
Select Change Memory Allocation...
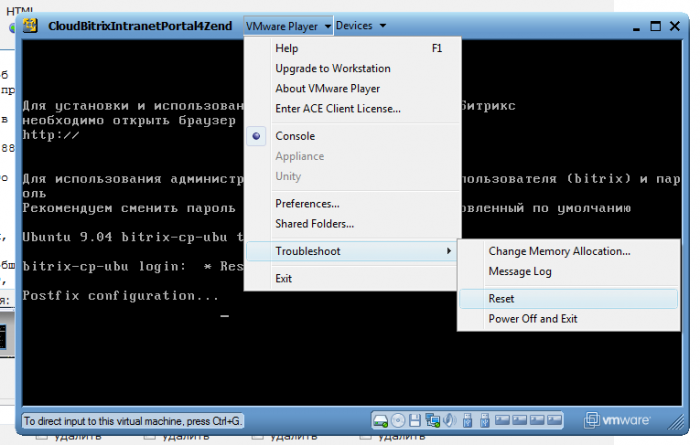click(x=568, y=251)
